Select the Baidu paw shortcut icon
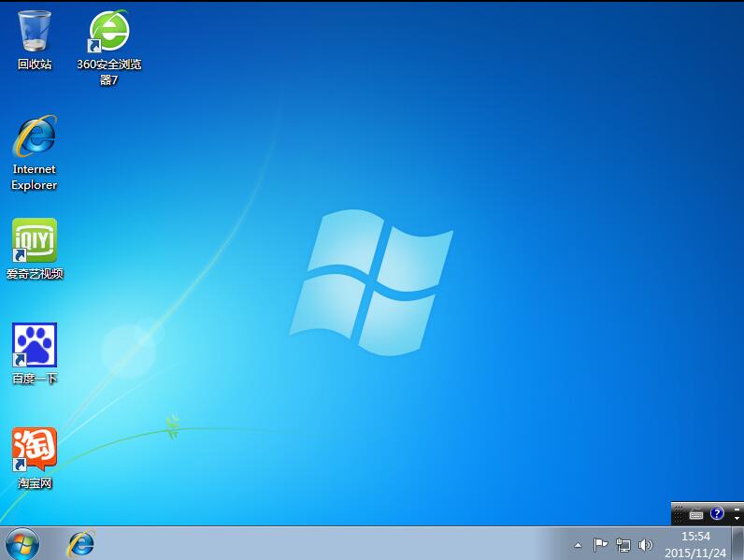This screenshot has height=560, width=744. click(x=35, y=346)
